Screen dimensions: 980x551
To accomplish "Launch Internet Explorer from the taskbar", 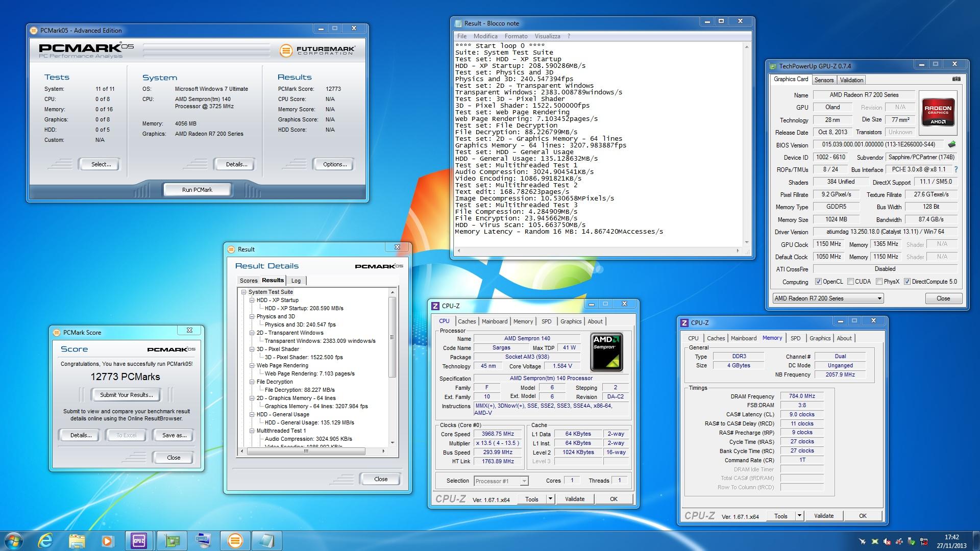I will pyautogui.click(x=46, y=540).
